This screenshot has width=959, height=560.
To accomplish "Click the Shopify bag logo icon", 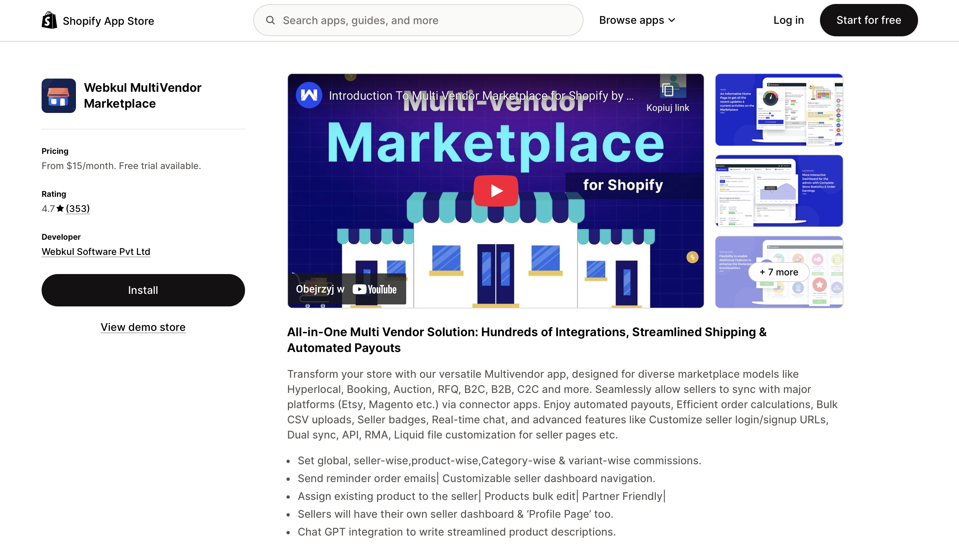I will (50, 20).
